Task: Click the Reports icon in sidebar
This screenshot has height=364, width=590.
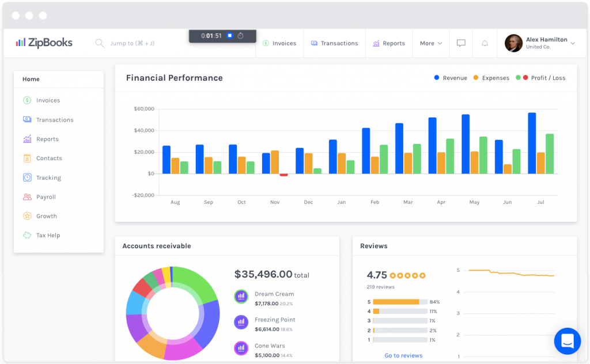Action: tap(27, 139)
